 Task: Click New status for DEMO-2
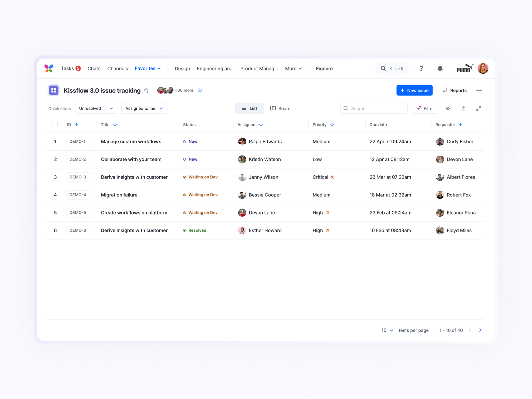[x=190, y=159]
